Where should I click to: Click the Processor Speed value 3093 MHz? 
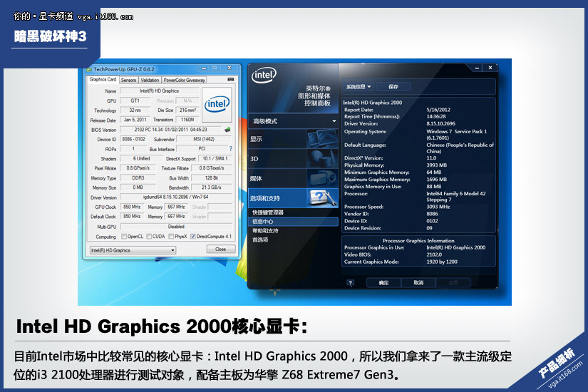[438, 207]
